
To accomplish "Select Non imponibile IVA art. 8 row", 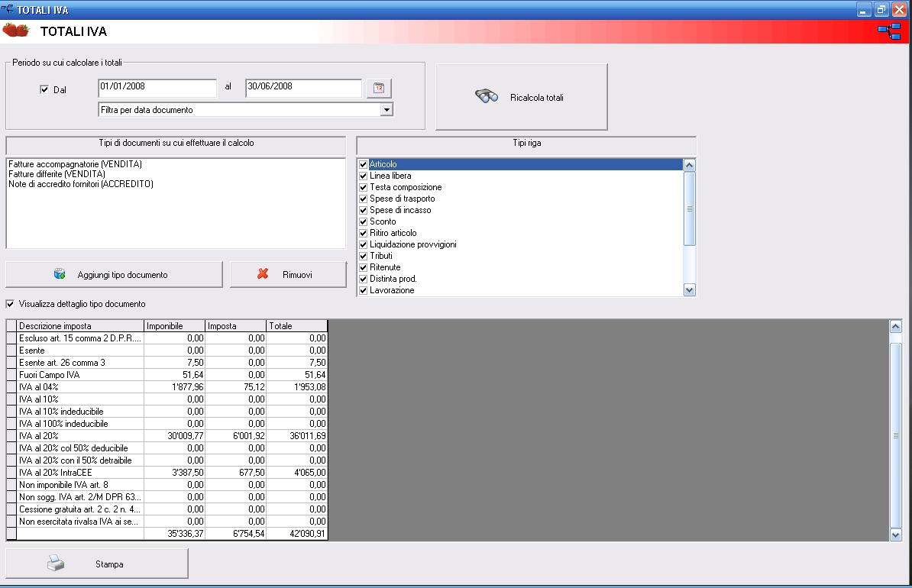I will [80, 484].
